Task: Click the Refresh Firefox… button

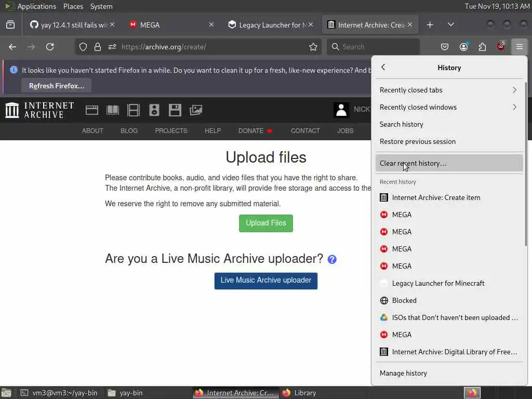Action: pos(56,86)
